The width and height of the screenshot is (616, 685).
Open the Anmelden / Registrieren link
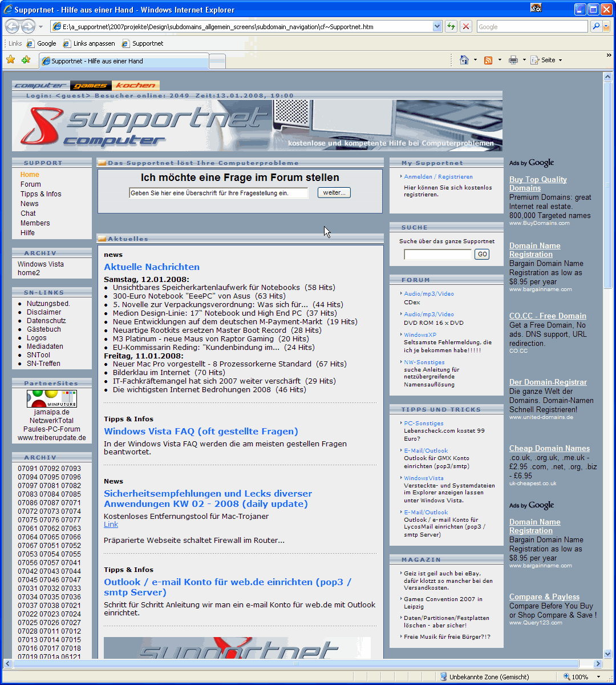(438, 177)
